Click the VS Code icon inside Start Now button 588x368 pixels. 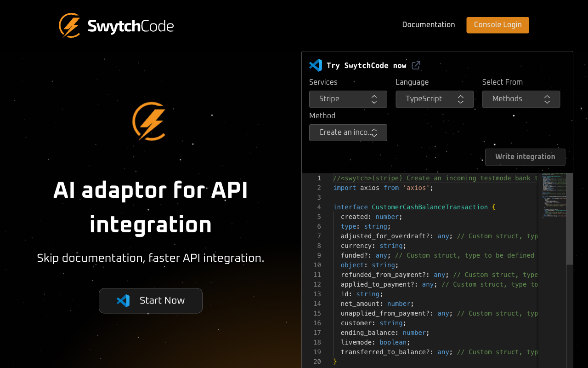point(123,301)
